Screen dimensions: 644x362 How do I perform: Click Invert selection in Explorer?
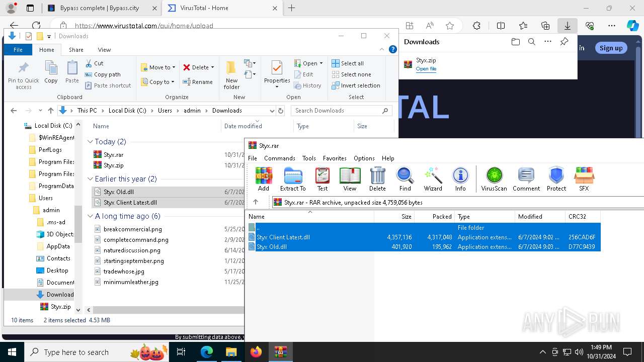coord(356,85)
